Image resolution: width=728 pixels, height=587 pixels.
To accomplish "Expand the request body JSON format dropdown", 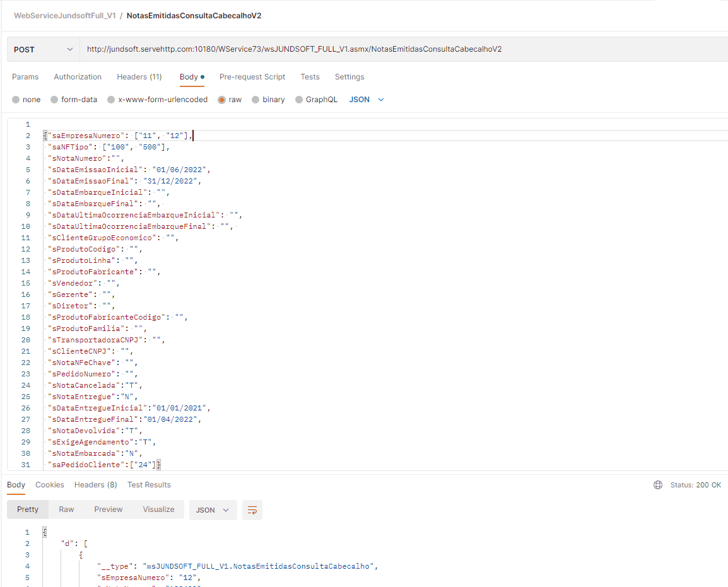I will 367,100.
